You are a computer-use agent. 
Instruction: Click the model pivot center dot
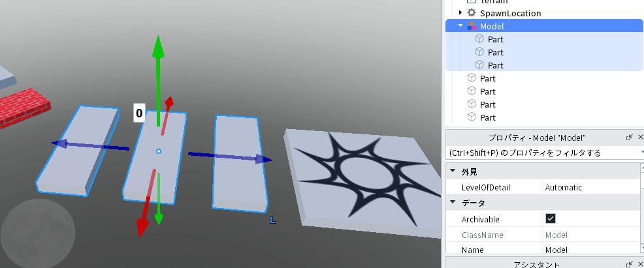(159, 152)
